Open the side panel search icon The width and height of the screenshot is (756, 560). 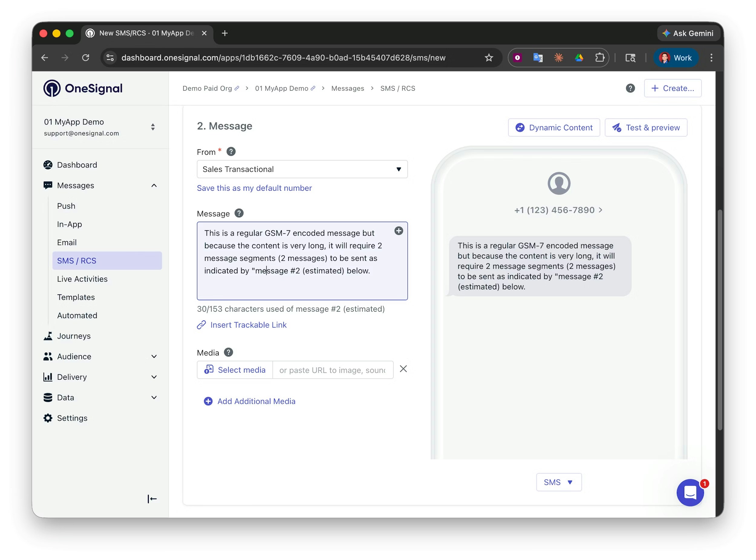tap(630, 58)
